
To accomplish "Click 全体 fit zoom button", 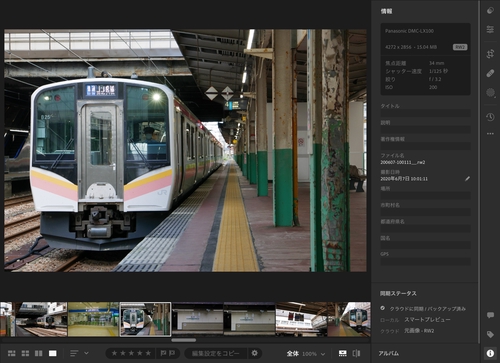I will coord(292,354).
